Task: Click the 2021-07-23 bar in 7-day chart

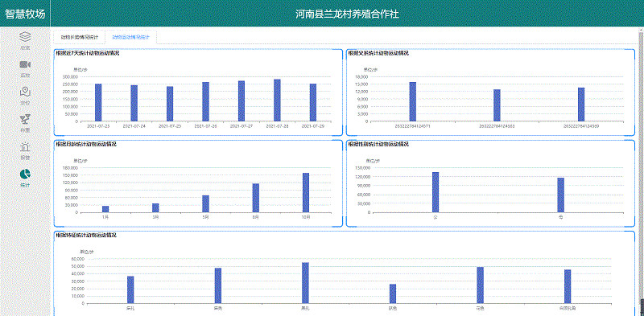Action: [98, 103]
